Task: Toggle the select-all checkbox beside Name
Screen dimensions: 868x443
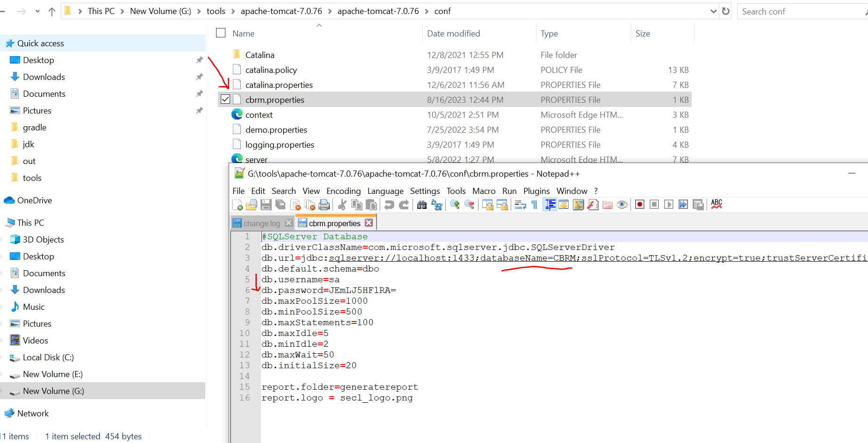Action: tap(221, 33)
